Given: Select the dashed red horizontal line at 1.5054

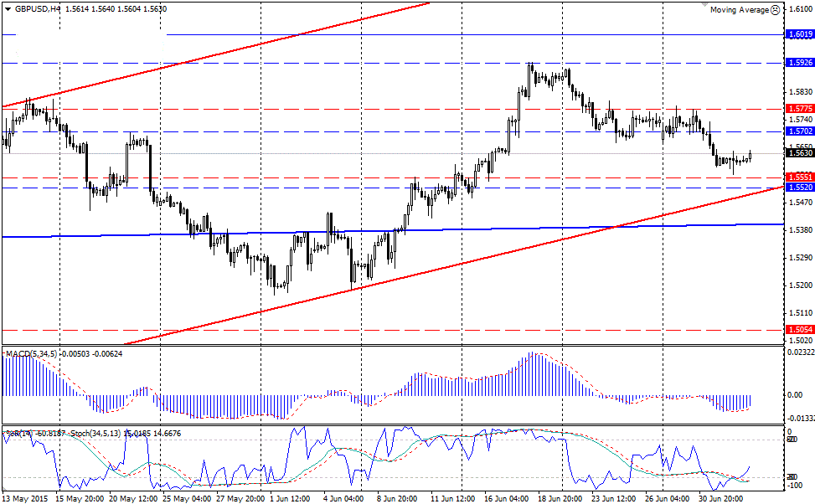Looking at the screenshot, I should (393, 330).
